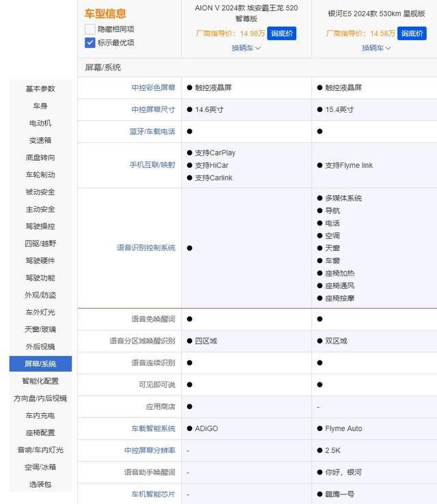Open 车机智能芯片 parameter link
The image size is (437, 504).
click(x=153, y=494)
